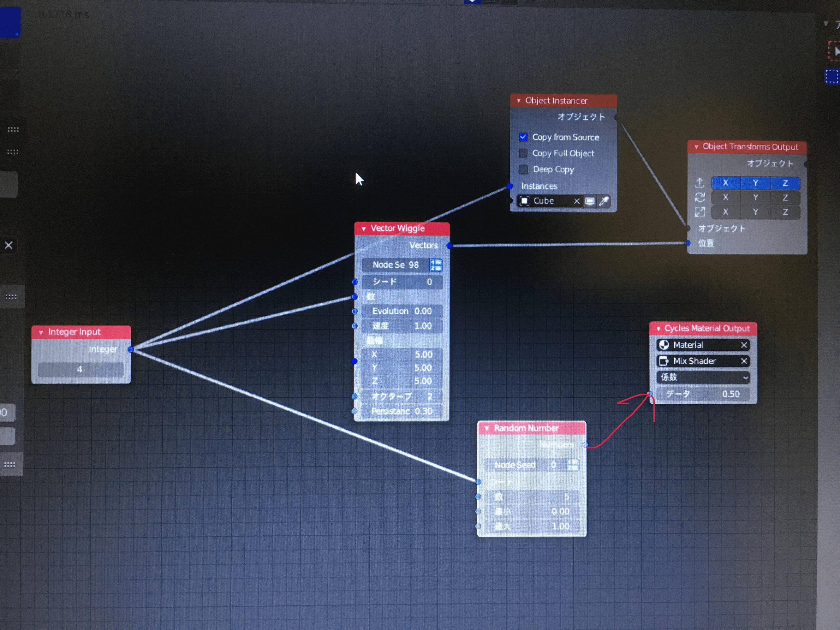Click the Integer output socket
The width and height of the screenshot is (840, 630).
pyautogui.click(x=131, y=349)
